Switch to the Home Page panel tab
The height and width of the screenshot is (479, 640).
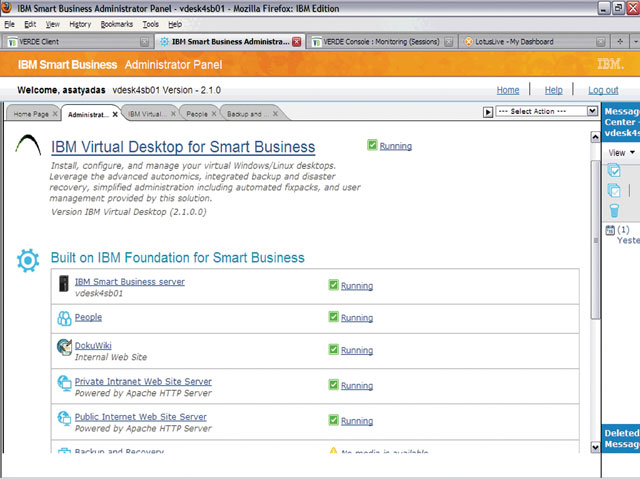31,114
